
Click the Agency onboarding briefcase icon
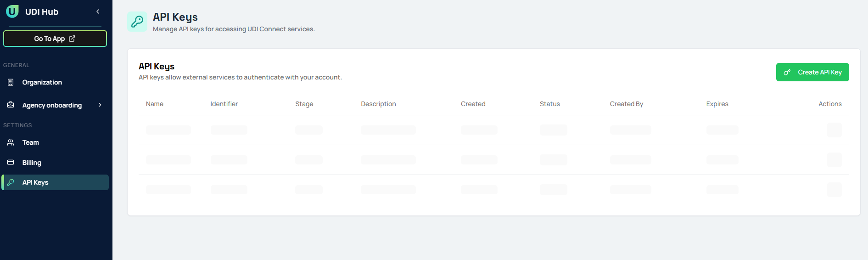11,105
